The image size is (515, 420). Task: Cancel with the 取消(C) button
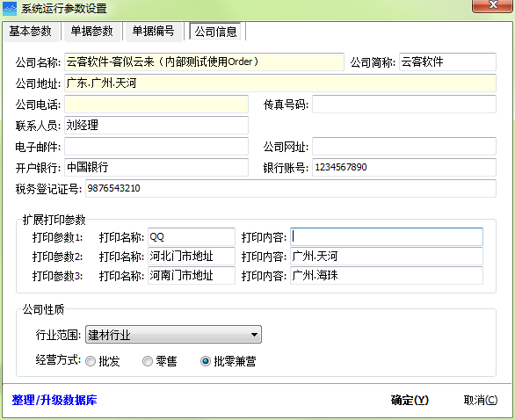pos(481,400)
